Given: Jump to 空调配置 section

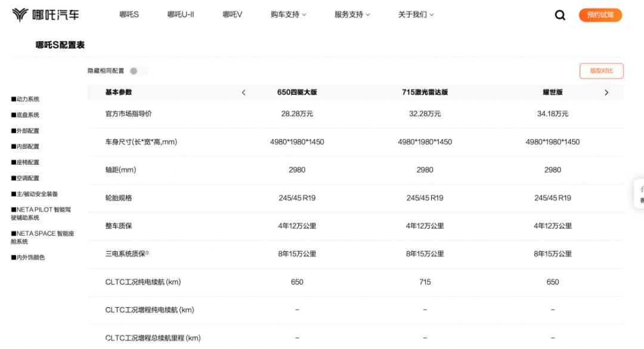Looking at the screenshot, I should point(26,178).
